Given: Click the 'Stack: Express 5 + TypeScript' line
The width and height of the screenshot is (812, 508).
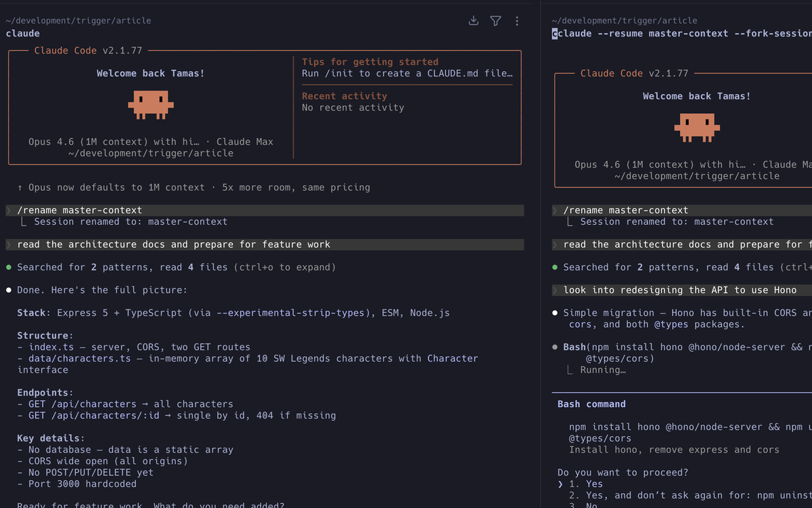Looking at the screenshot, I should coord(233,314).
